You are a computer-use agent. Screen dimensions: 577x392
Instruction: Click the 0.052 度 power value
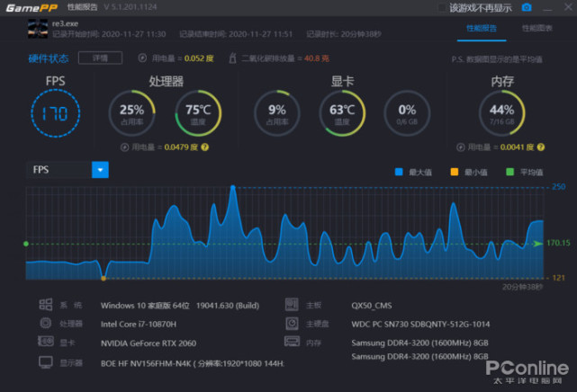(x=199, y=58)
